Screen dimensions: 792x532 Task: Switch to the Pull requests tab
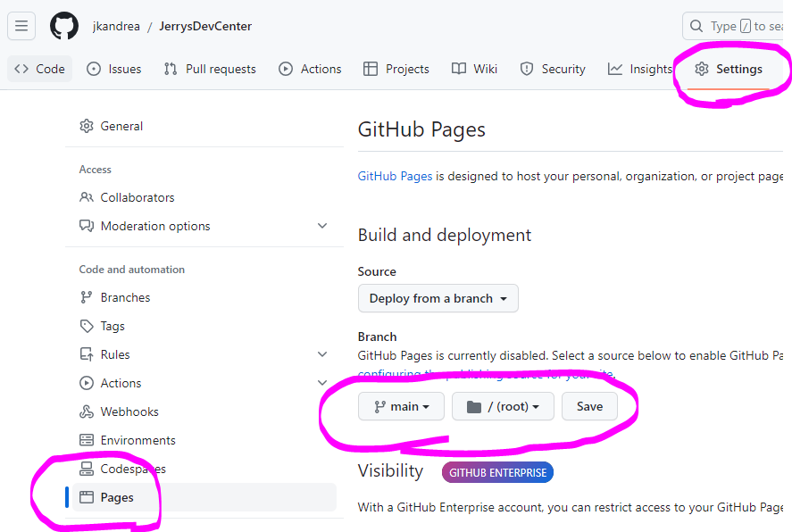coord(210,69)
